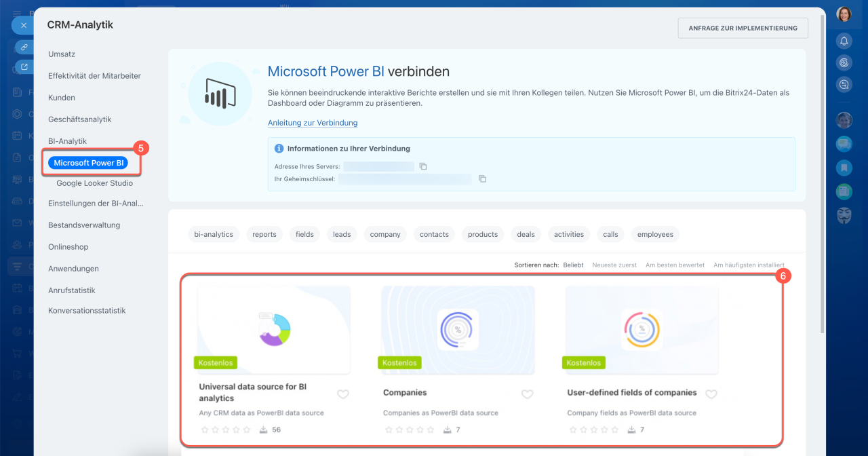Click download icon on Universal data source card

point(264,430)
